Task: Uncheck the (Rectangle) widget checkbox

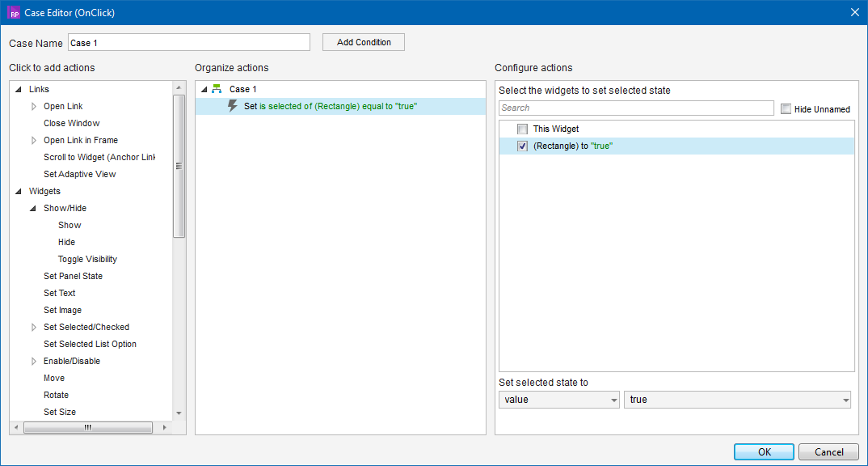Action: pyautogui.click(x=522, y=146)
